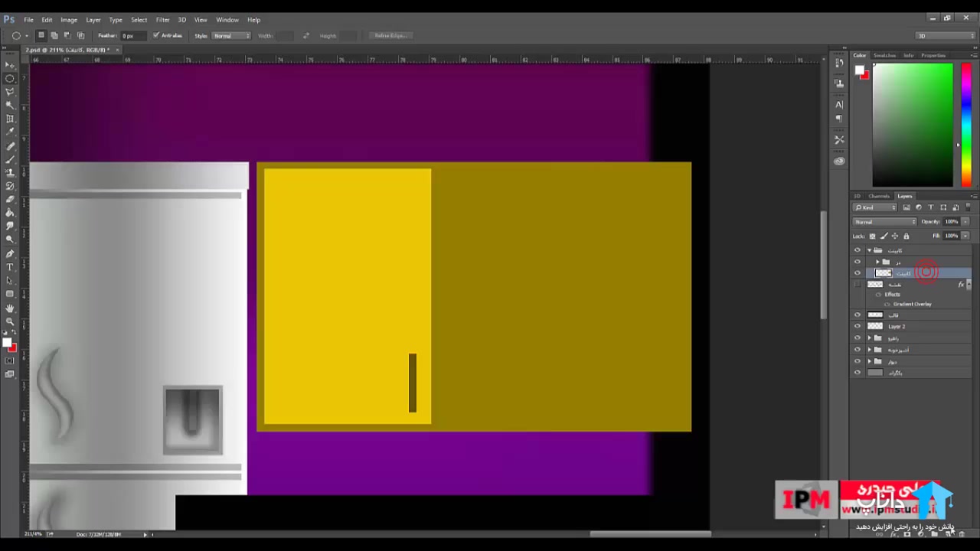This screenshot has height=551, width=980.
Task: Open the collapsed Paragraph panel icon
Action: (x=839, y=119)
